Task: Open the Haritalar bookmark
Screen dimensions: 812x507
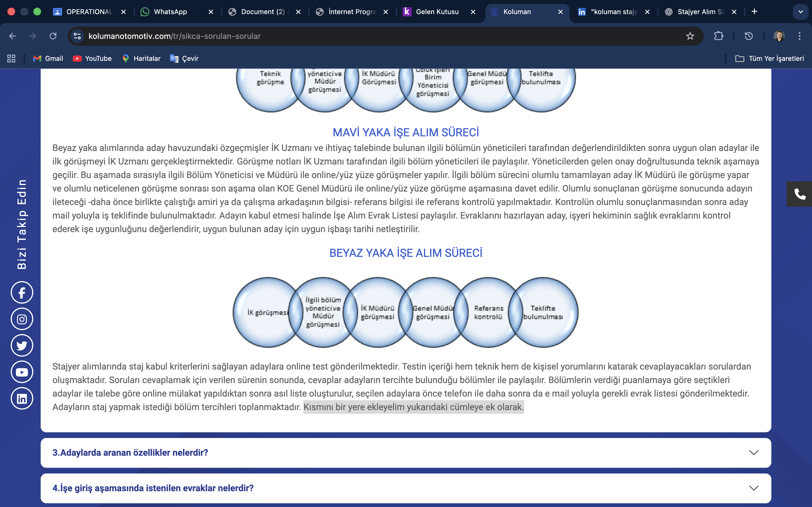Action: pyautogui.click(x=141, y=58)
